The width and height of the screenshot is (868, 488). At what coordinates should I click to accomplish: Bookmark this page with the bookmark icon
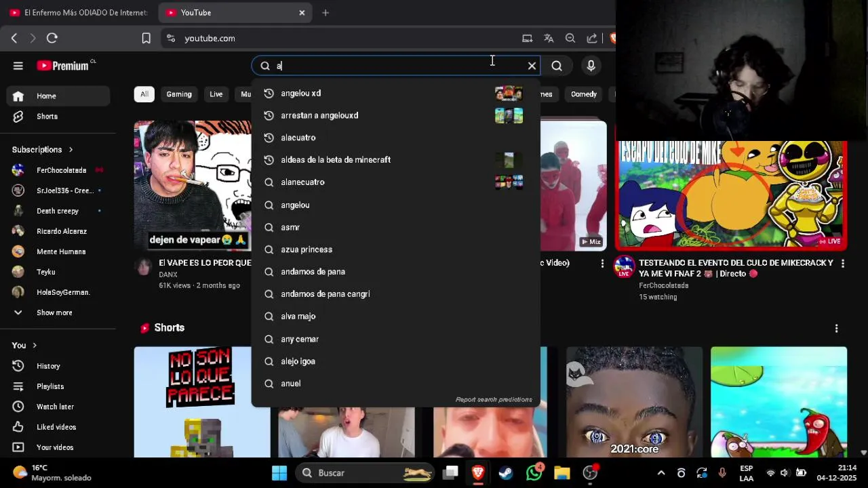click(x=146, y=39)
